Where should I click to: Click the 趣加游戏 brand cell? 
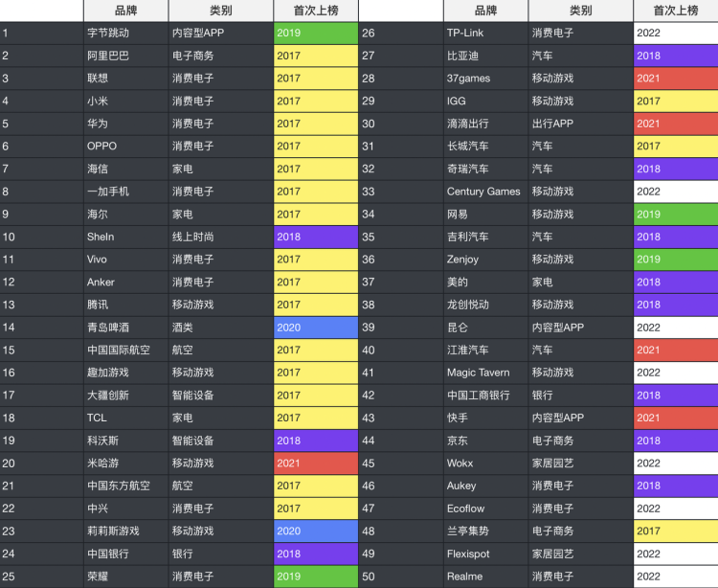tap(126, 373)
